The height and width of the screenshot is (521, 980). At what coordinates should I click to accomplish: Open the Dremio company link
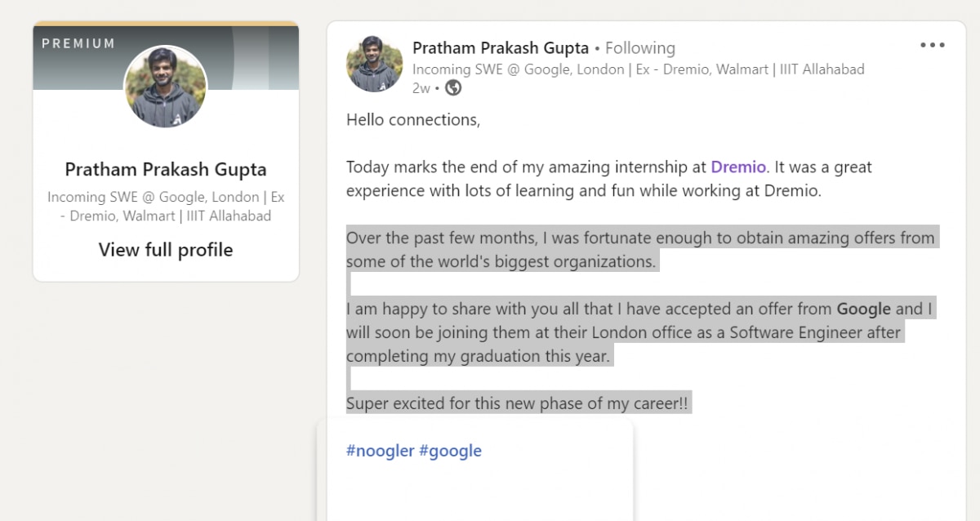pyautogui.click(x=738, y=167)
